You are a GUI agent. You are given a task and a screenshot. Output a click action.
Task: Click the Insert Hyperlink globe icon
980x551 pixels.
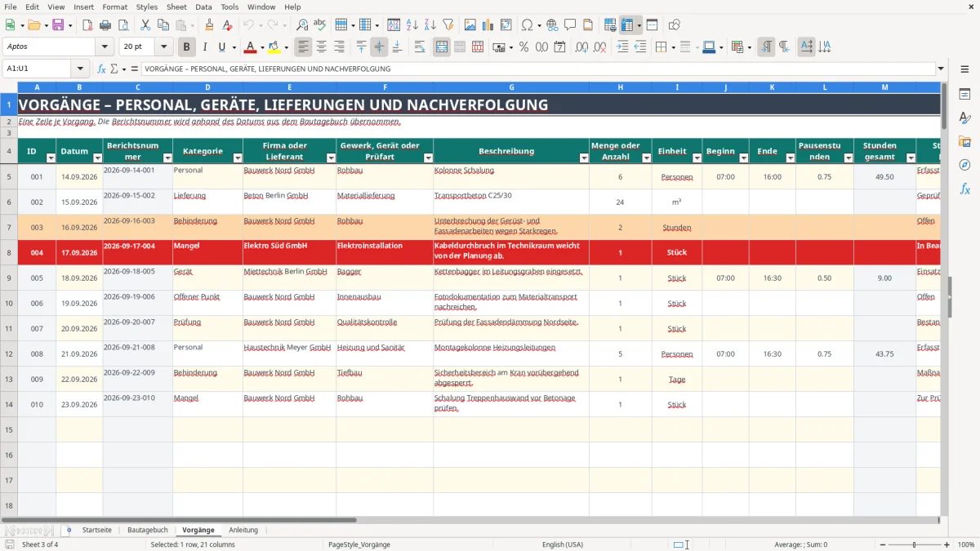coord(552,25)
